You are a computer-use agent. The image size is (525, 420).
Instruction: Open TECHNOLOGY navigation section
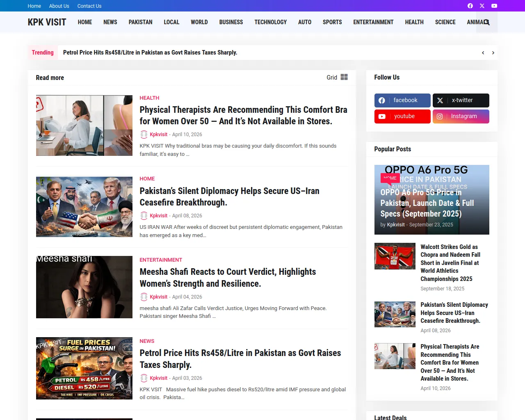[x=271, y=22]
